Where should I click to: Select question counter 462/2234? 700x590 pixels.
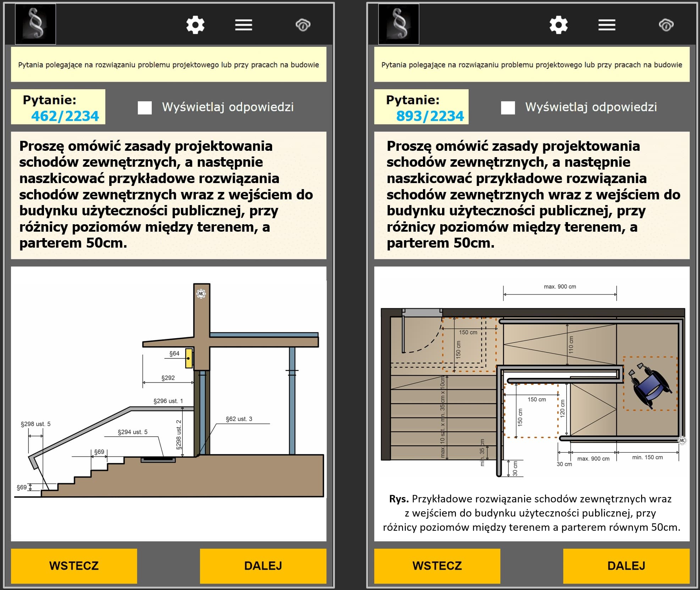[65, 116]
